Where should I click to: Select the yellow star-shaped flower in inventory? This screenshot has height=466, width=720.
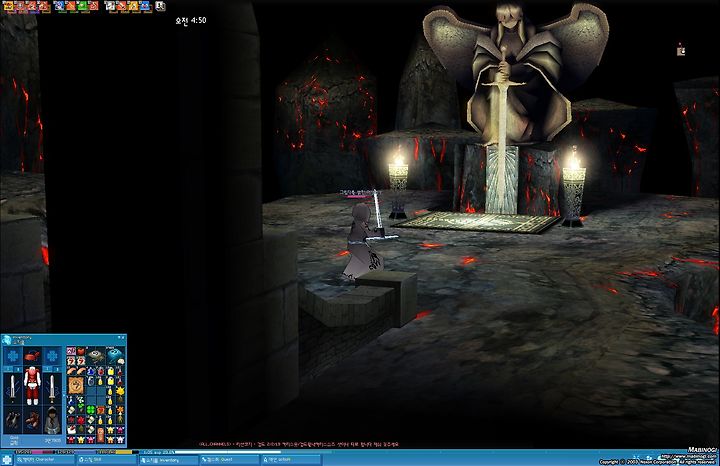(x=120, y=391)
